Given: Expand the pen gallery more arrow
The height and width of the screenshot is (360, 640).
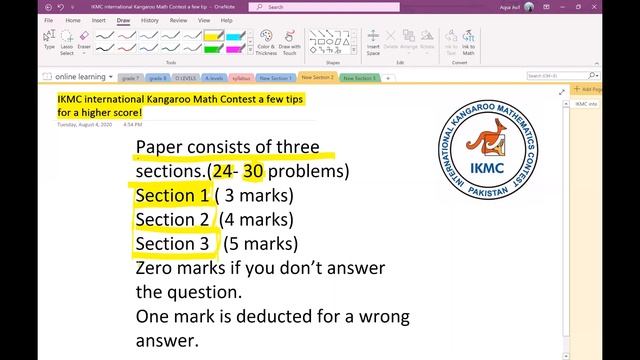Looking at the screenshot, I should click(250, 50).
